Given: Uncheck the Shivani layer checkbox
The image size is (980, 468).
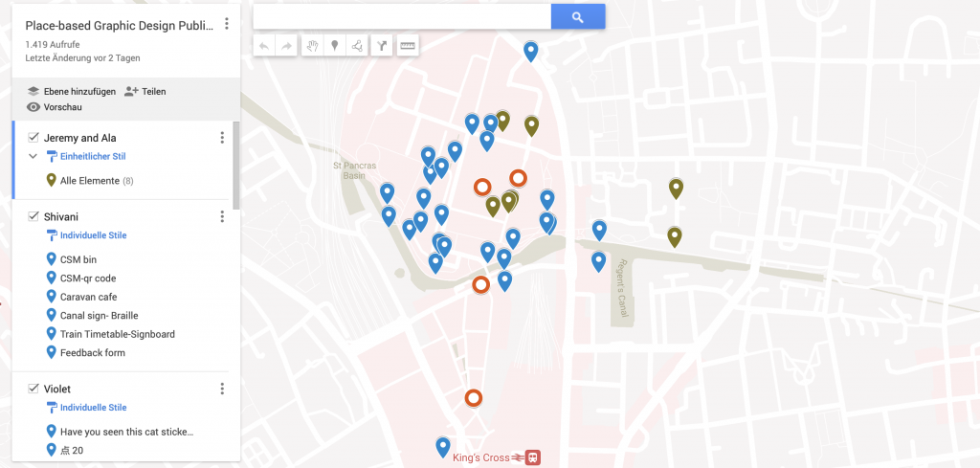Looking at the screenshot, I should pos(33,216).
